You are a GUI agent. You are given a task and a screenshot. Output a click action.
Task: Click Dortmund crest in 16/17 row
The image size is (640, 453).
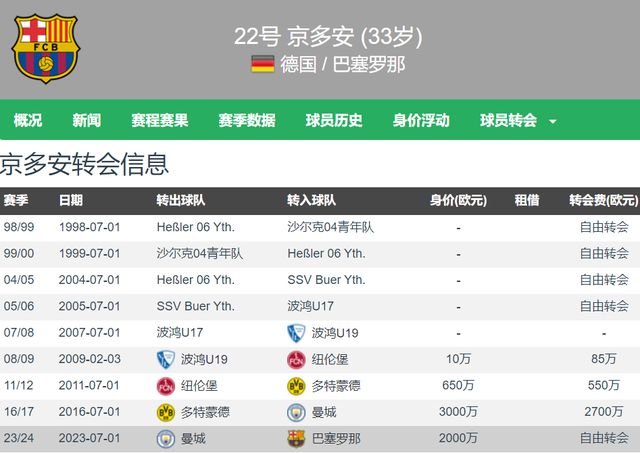(x=166, y=412)
